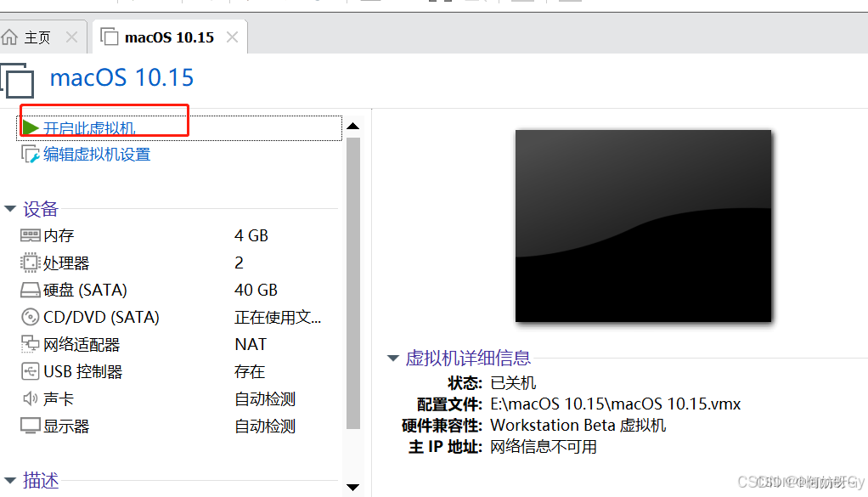The image size is (868, 497).
Task: Click the 网络信息不可用 IP address value
Action: (x=544, y=447)
